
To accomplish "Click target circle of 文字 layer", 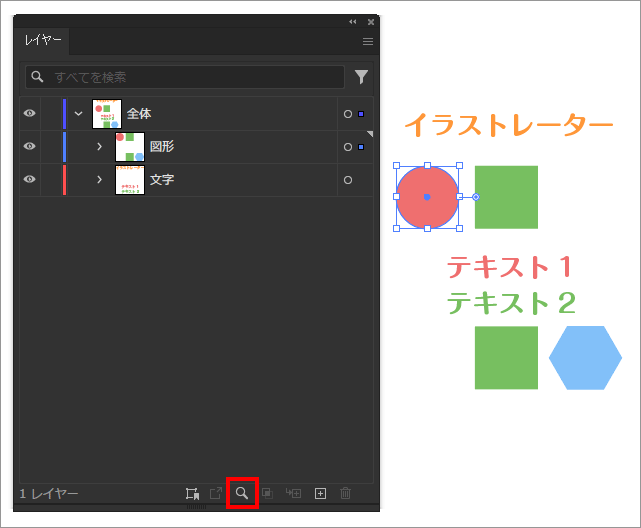I will [x=348, y=180].
